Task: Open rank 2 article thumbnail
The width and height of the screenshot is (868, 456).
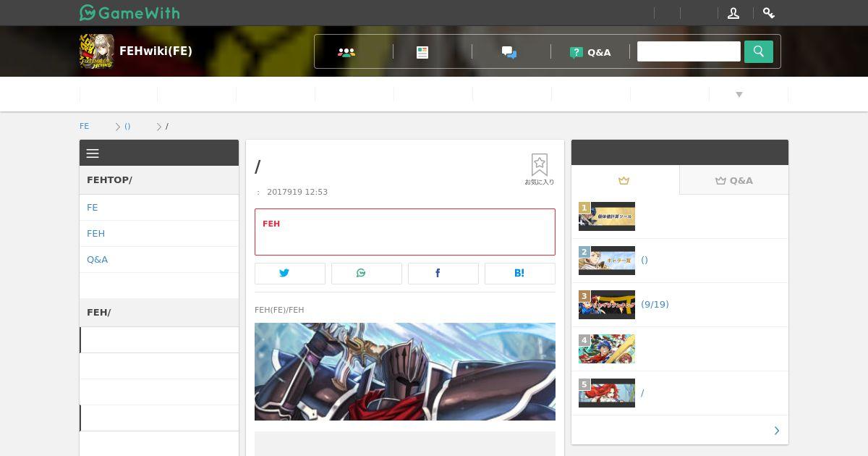Action: [x=607, y=261]
